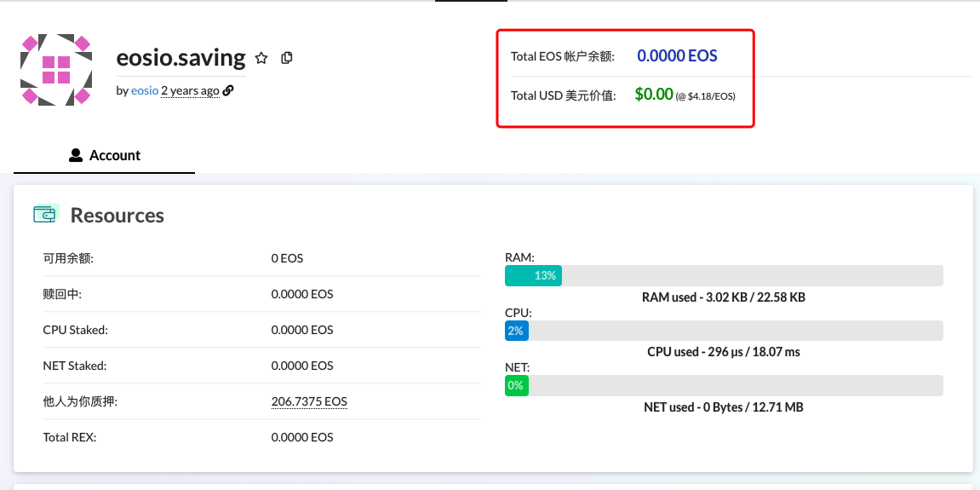980x490 pixels.
Task: Click the 'Total USD 美元价值' label
Action: pos(563,95)
